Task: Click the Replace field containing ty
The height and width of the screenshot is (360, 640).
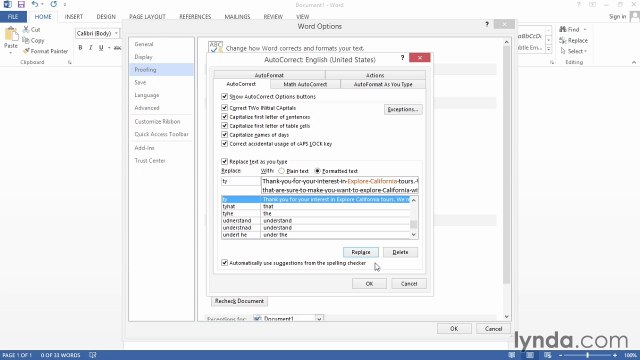Action: pos(240,181)
